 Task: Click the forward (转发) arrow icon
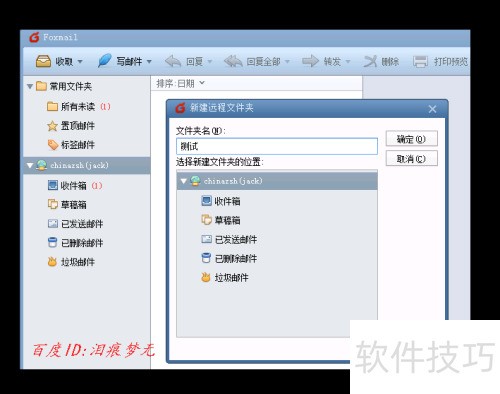pos(310,61)
